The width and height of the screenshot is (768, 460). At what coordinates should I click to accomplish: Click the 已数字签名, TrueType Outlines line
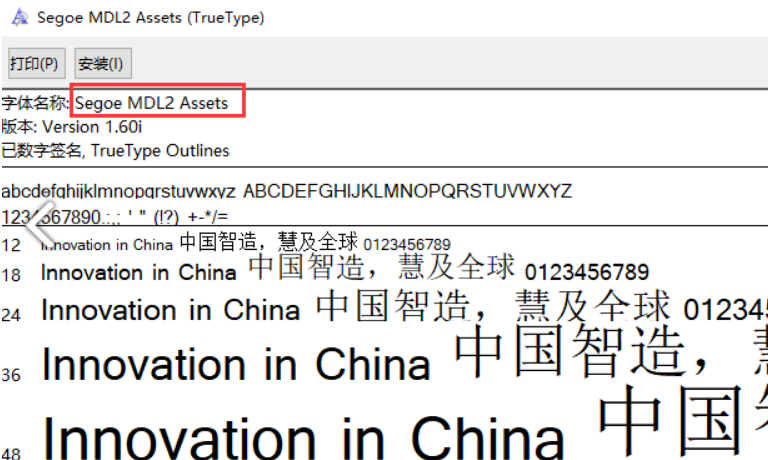coord(115,151)
